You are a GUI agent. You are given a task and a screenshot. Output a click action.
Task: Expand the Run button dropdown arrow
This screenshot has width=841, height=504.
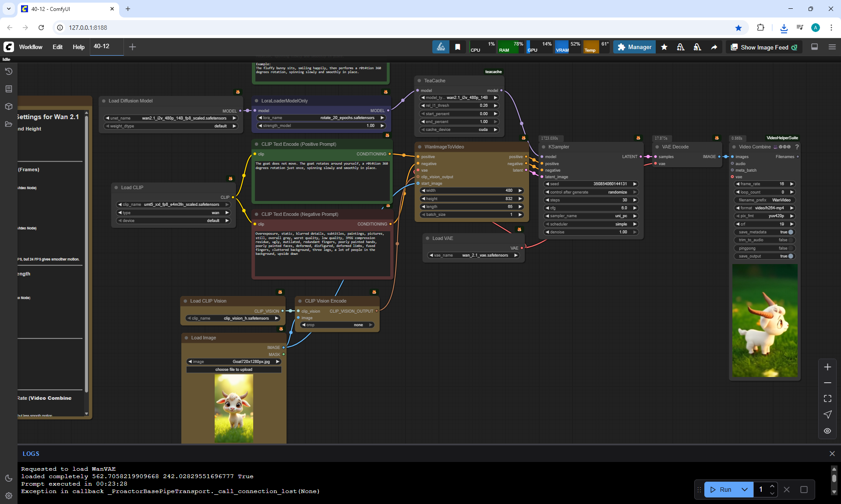pyautogui.click(x=744, y=490)
